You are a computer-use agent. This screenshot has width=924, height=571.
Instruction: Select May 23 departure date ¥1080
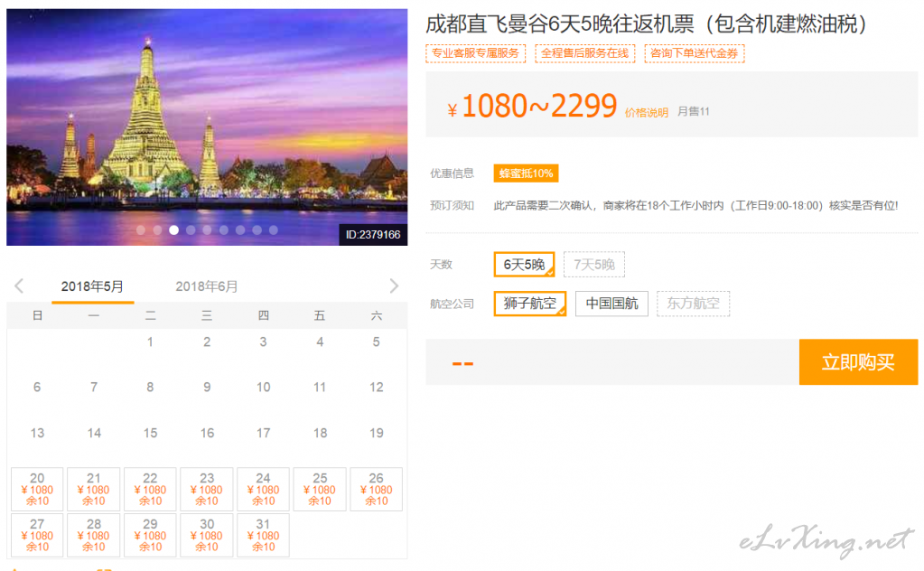(x=207, y=489)
